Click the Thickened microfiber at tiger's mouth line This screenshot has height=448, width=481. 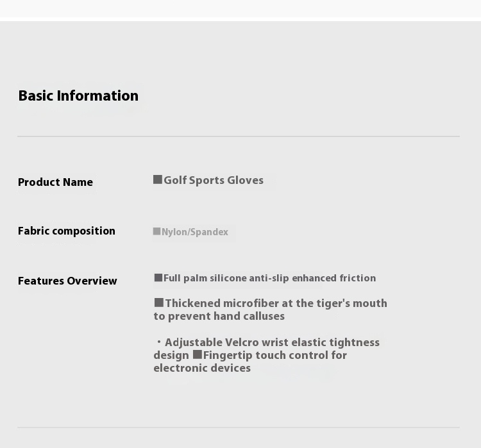(276, 303)
